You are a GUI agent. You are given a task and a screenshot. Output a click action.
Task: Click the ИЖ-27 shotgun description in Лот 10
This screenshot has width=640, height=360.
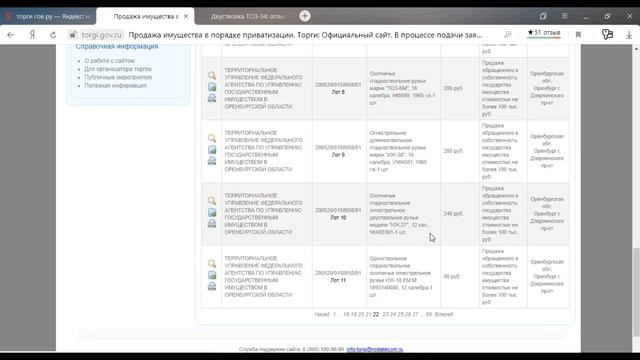click(400, 214)
